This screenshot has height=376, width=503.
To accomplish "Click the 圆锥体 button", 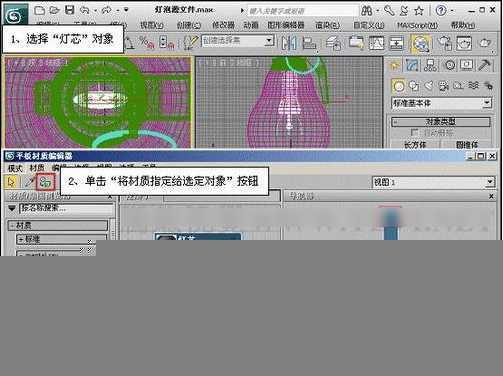I will tap(466, 145).
